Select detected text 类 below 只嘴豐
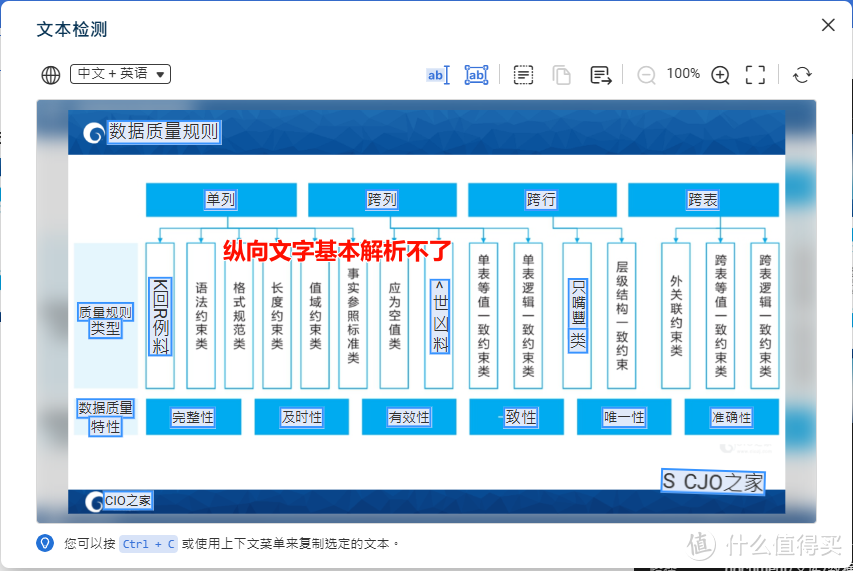This screenshot has height=571, width=853. click(x=578, y=342)
